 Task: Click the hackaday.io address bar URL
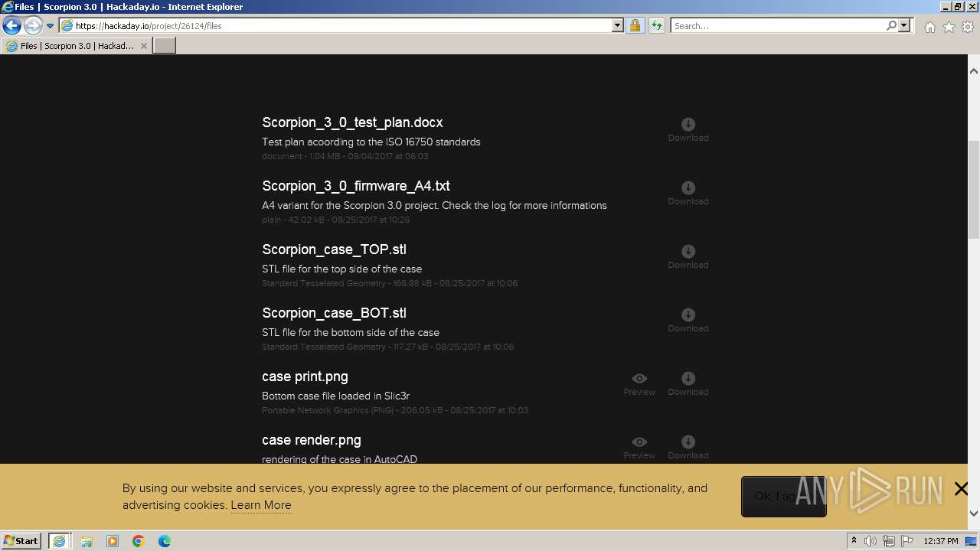[149, 26]
